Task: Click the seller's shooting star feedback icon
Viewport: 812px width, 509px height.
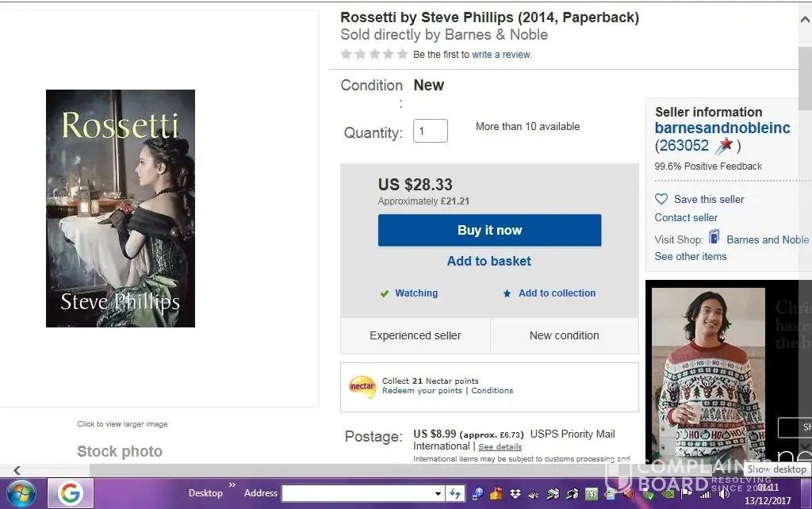Action: point(724,146)
